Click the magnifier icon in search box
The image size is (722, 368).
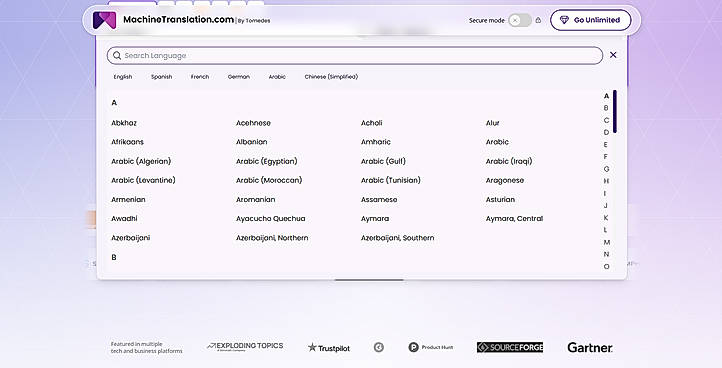click(x=117, y=55)
